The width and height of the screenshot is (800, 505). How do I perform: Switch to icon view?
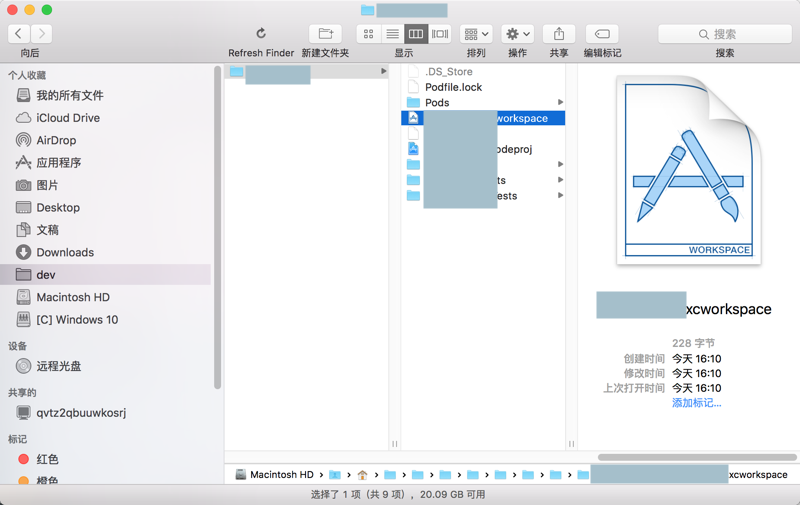tap(368, 34)
